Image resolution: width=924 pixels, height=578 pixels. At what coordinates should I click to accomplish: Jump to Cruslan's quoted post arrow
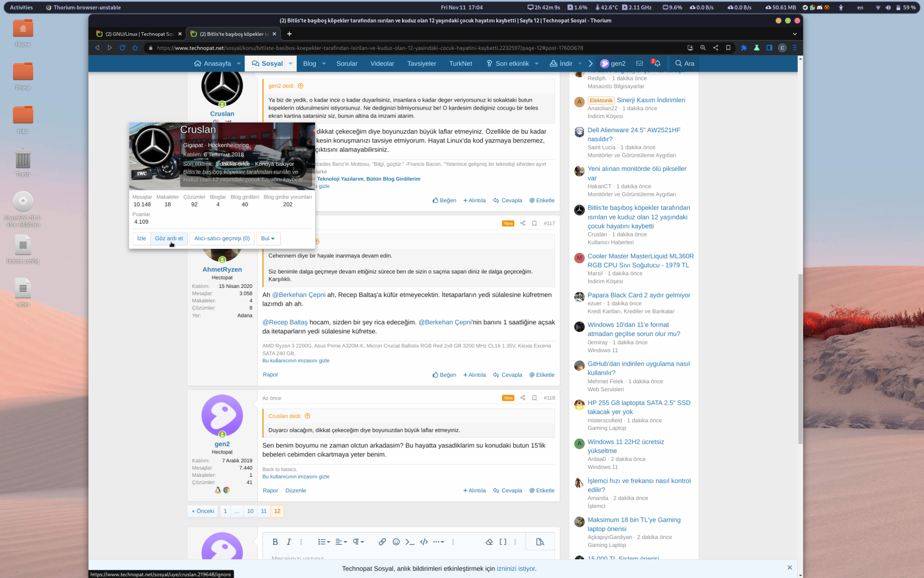click(307, 416)
